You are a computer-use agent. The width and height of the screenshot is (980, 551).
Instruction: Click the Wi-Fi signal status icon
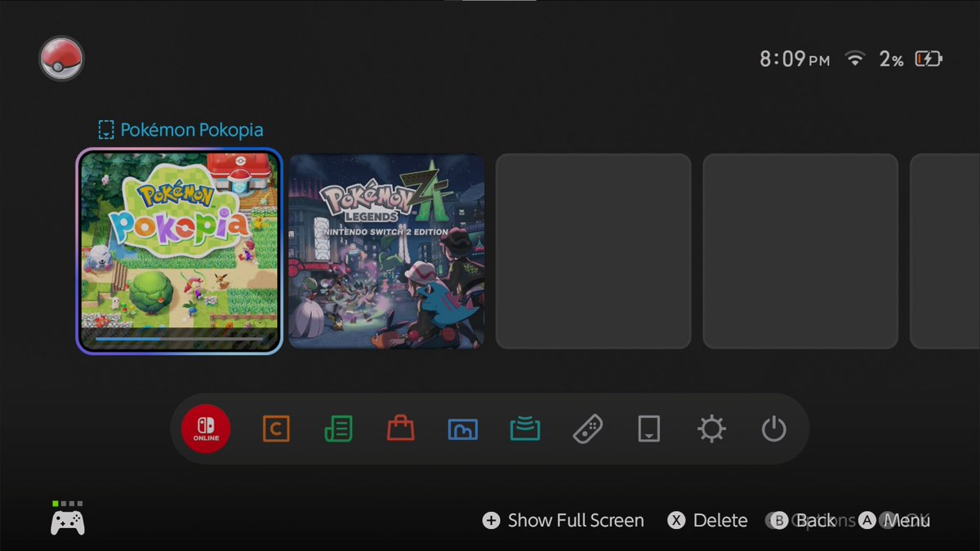[855, 59]
